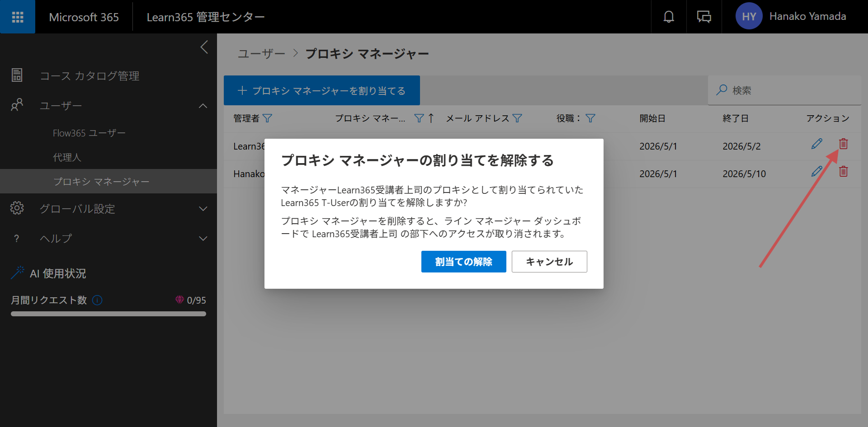
Task: Select プロキシ マネージャー in the sidebar
Action: (108, 182)
